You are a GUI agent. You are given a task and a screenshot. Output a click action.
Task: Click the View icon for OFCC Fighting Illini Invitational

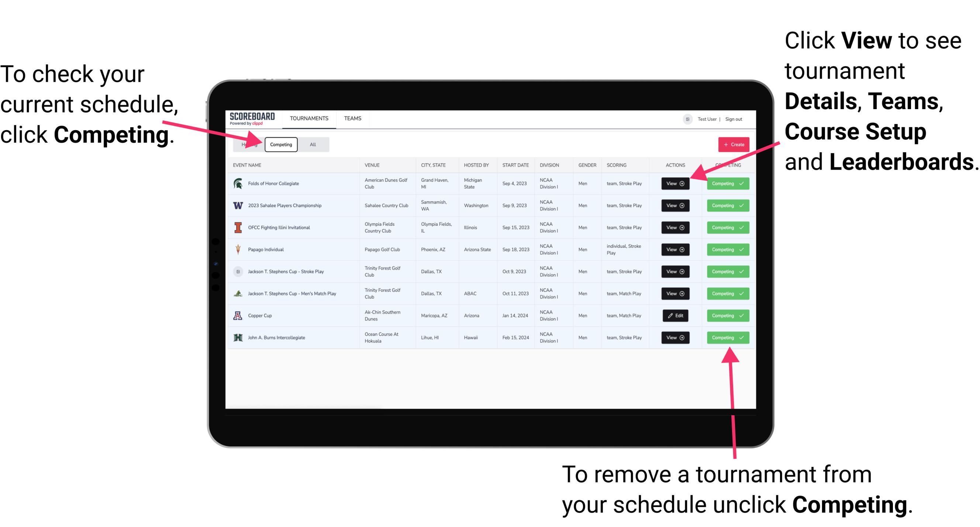pyautogui.click(x=675, y=227)
